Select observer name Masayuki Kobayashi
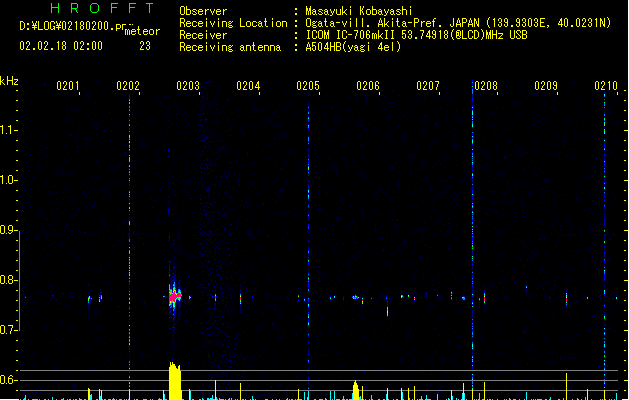The image size is (629, 400). point(359,11)
